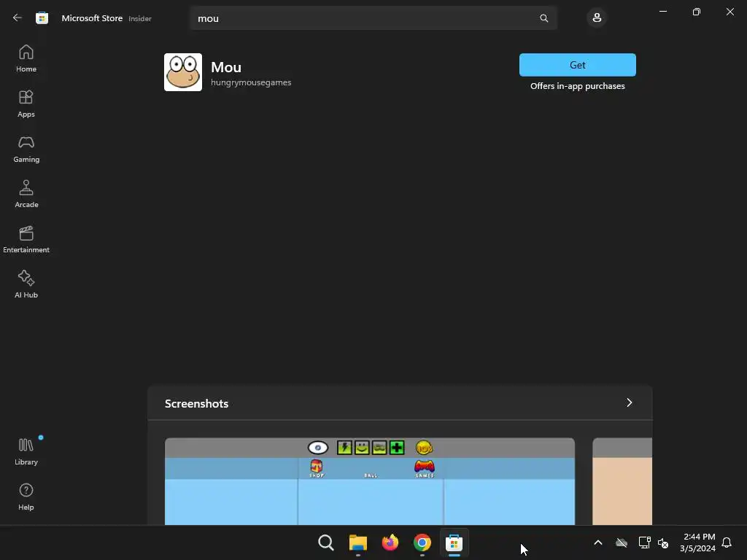Click the Microsoft Store logo icon
This screenshot has height=560, width=747.
[42, 18]
